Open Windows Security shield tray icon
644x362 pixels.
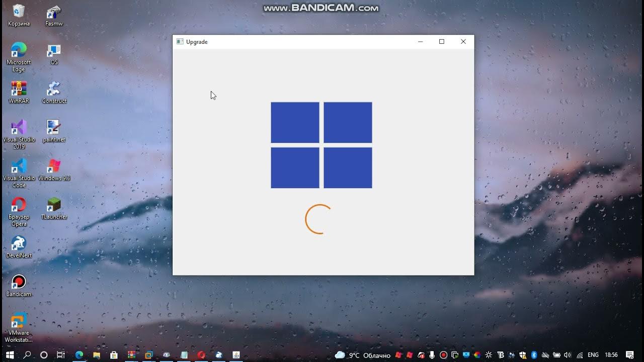[x=522, y=355]
